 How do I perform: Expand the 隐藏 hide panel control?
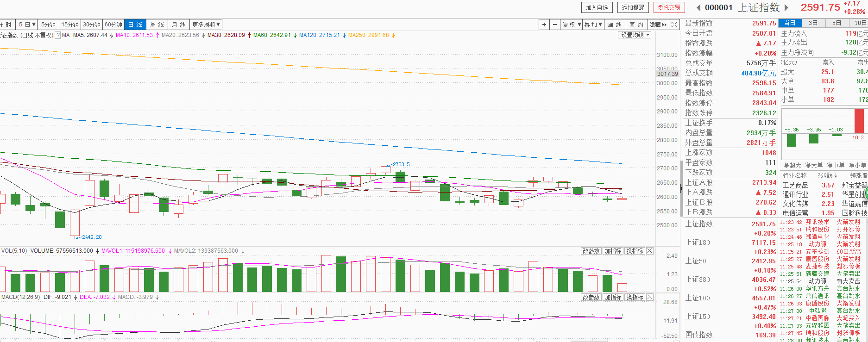point(658,25)
